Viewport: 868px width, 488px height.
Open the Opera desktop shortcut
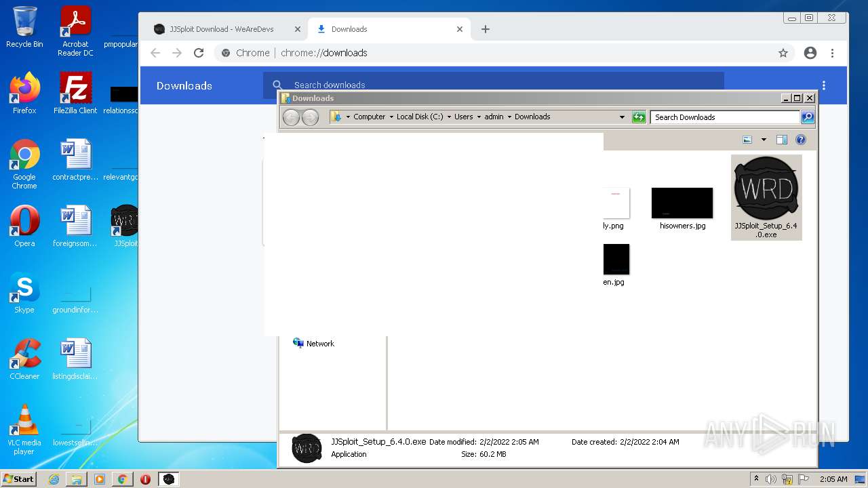click(24, 226)
